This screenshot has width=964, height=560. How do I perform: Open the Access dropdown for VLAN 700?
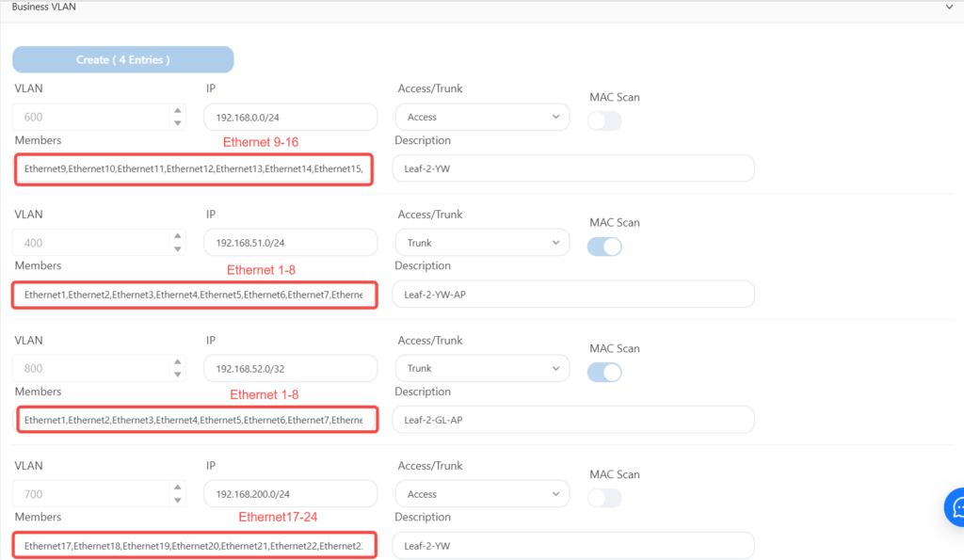point(483,494)
